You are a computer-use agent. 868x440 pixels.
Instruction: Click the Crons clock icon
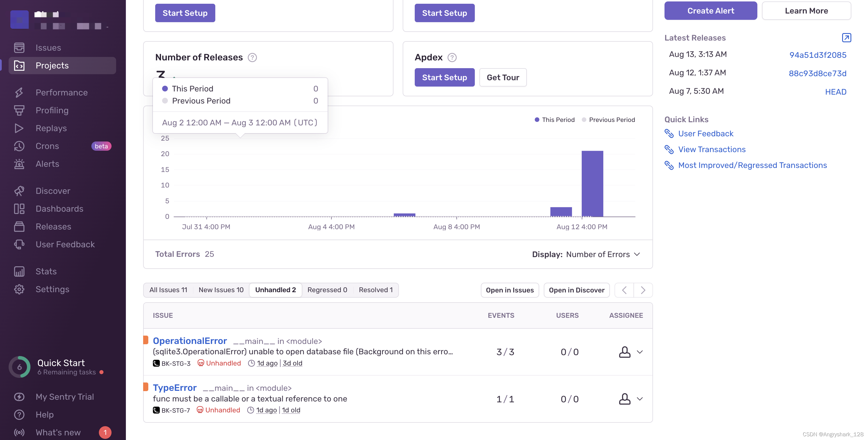coord(19,146)
